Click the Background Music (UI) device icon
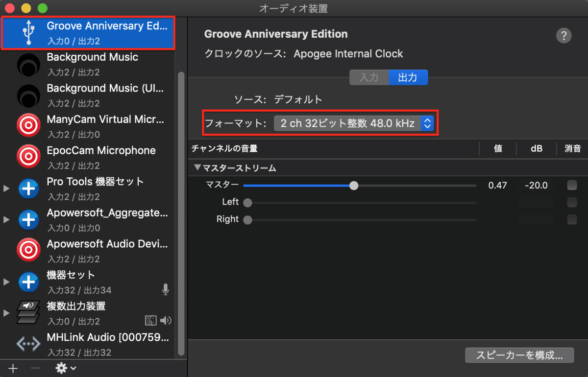 coord(29,95)
